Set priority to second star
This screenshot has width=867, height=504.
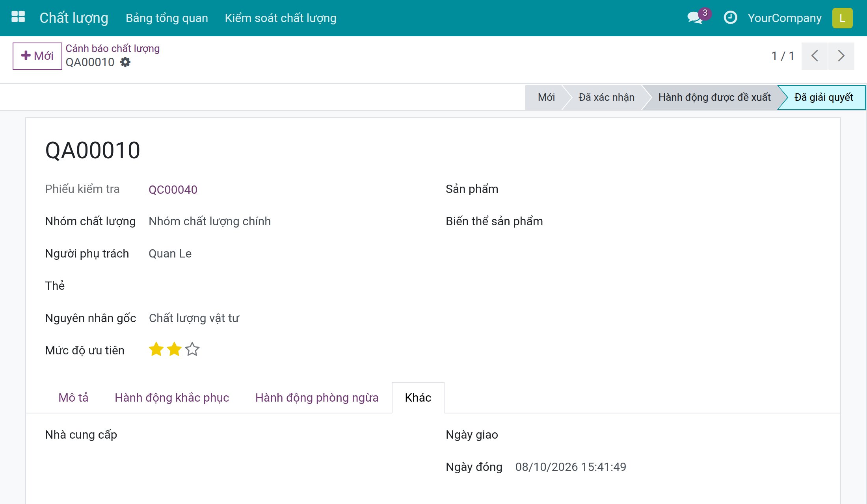[174, 350]
